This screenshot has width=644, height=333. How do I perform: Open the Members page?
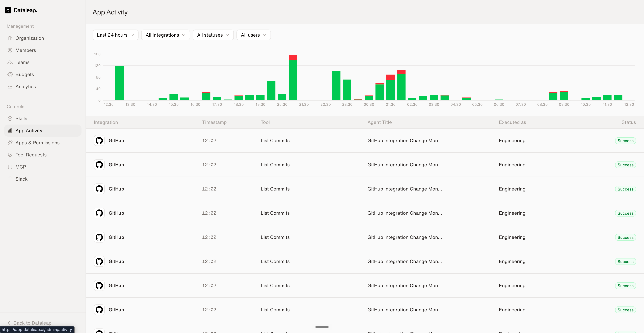(43, 50)
